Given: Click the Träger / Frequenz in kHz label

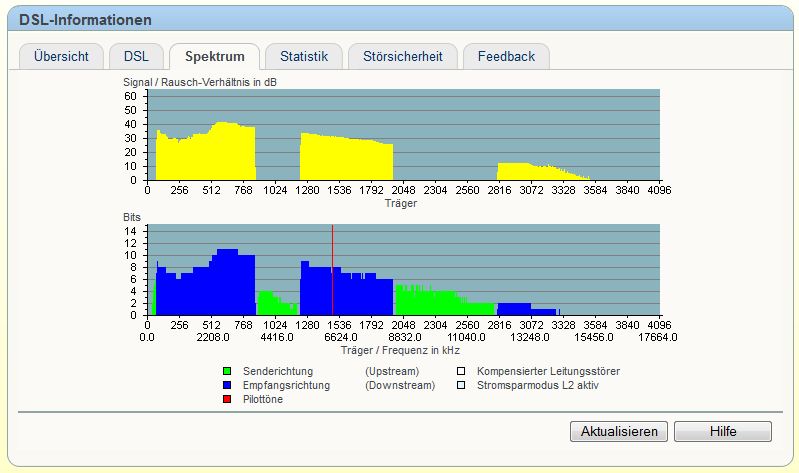Looking at the screenshot, I should 400,350.
